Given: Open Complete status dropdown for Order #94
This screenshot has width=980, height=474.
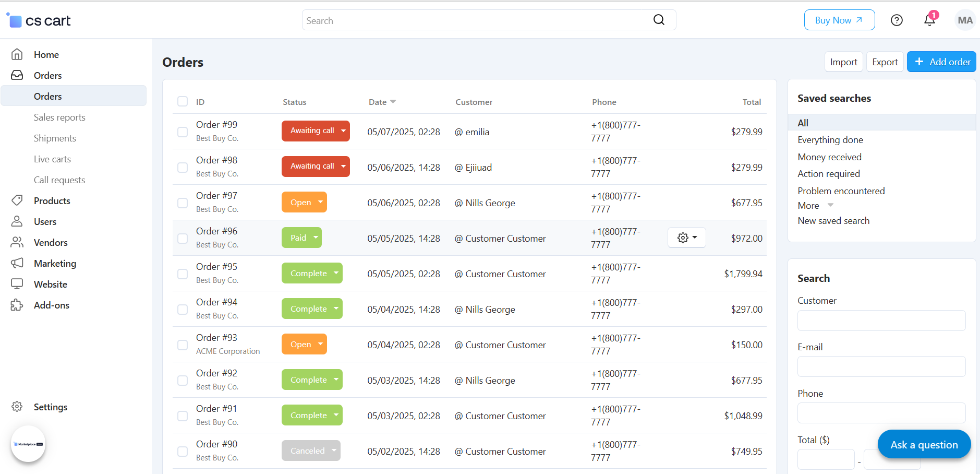Looking at the screenshot, I should click(312, 309).
